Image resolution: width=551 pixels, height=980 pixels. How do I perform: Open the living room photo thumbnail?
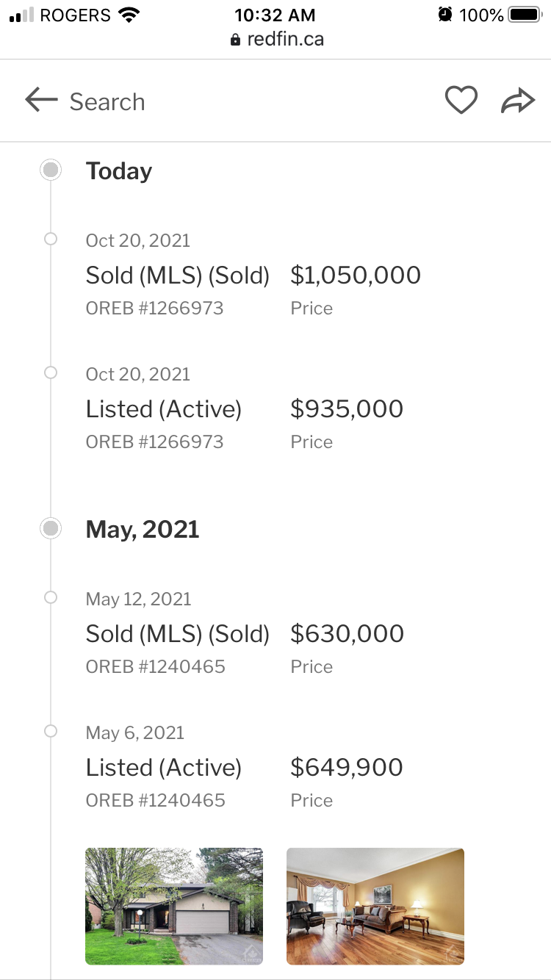tap(375, 906)
